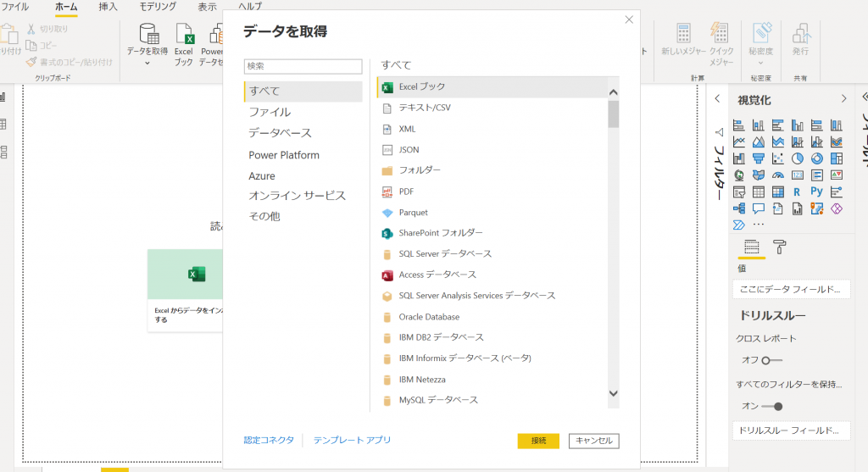
Task: Select the すべて category in the dialog
Action: pos(303,92)
